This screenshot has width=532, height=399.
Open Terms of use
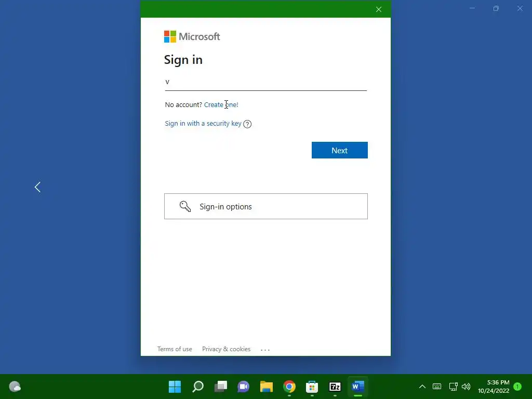175,349
